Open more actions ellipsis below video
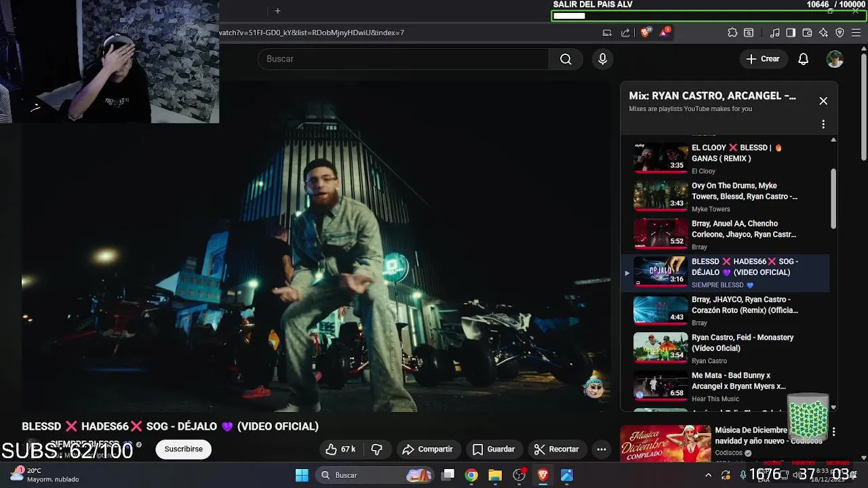The height and width of the screenshot is (488, 868). pos(601,449)
